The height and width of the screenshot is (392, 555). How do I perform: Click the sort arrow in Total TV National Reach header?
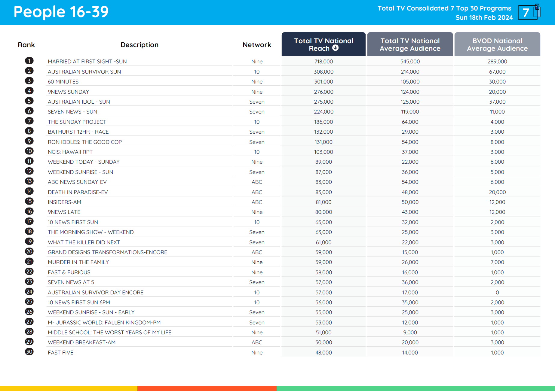click(x=336, y=48)
